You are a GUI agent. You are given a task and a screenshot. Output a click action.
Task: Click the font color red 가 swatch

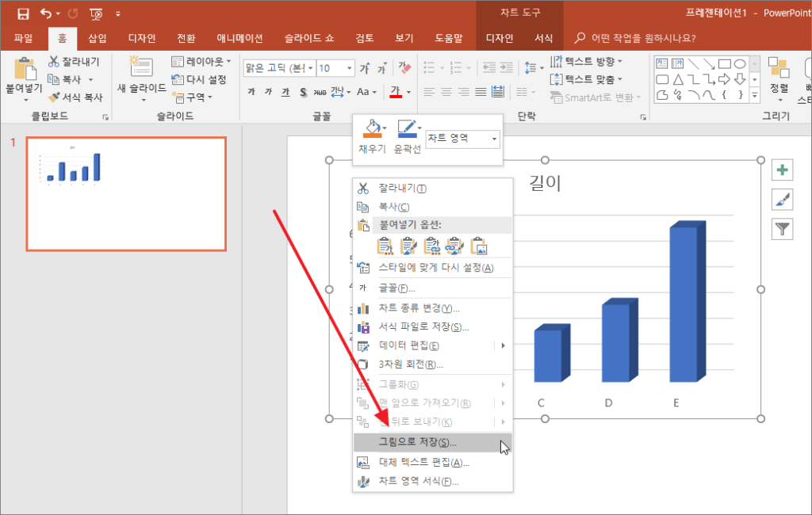[396, 93]
